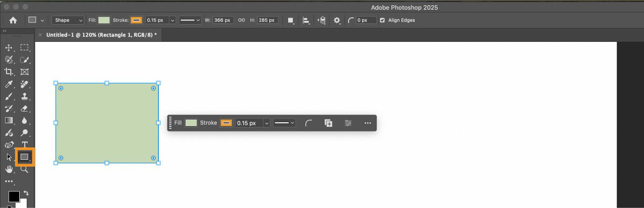This screenshot has width=644, height=208.
Task: Toggle the Align Edges checkbox
Action: [x=382, y=20]
